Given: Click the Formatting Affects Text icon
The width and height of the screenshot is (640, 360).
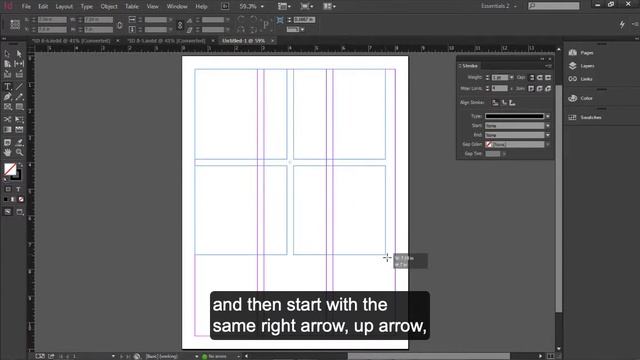Looking at the screenshot, I should coord(18,189).
